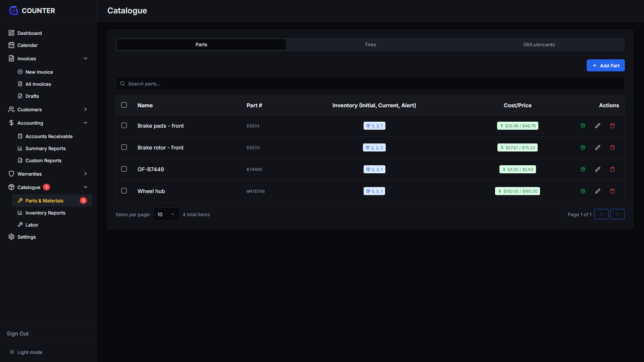This screenshot has height=362, width=644.
Task: Click green inventory icon for Brake pads
Action: tap(583, 126)
